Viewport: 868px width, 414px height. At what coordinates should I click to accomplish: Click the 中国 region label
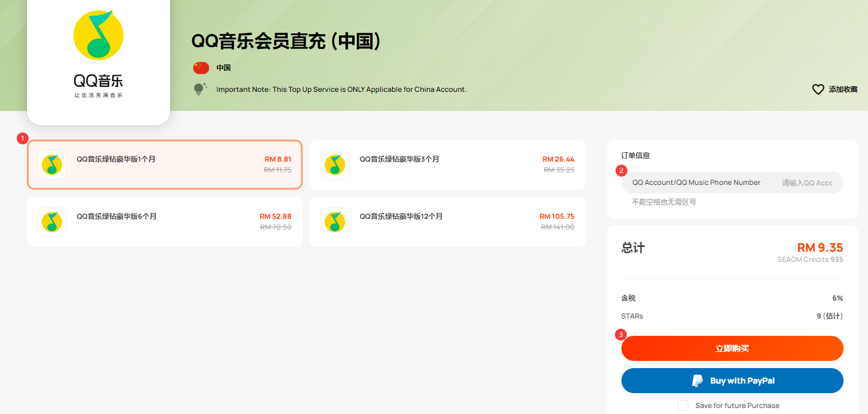click(x=224, y=68)
